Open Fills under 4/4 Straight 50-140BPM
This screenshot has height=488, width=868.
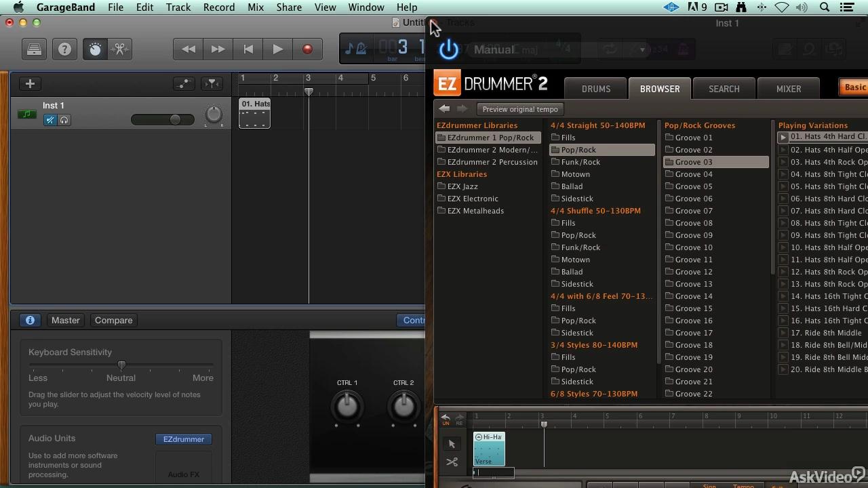pos(564,138)
